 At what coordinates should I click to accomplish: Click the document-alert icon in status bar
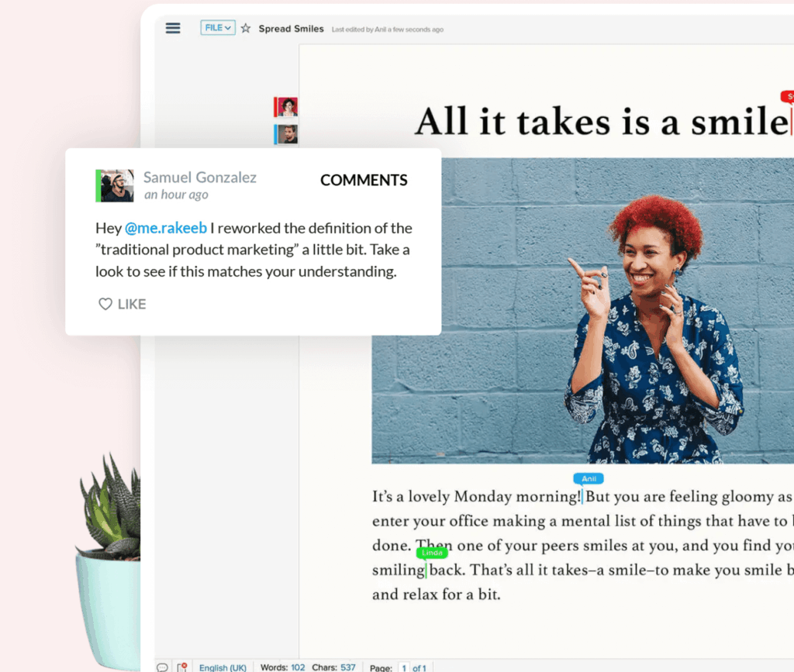182,667
